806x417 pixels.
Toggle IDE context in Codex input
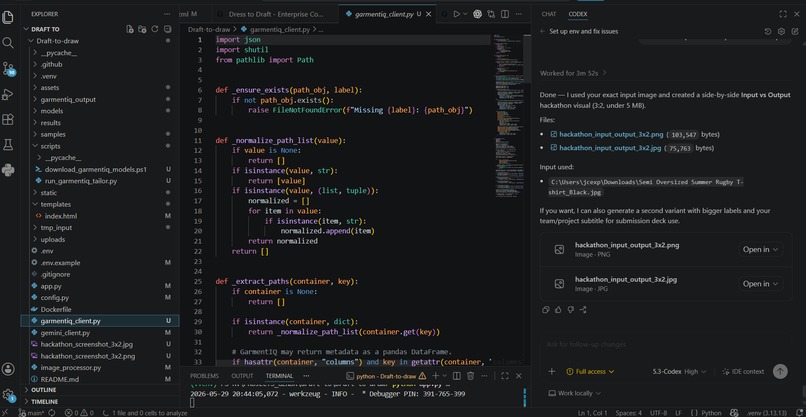coord(743,371)
